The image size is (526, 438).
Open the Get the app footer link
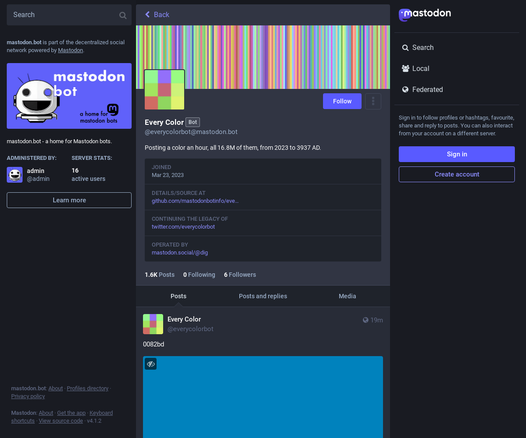point(71,413)
